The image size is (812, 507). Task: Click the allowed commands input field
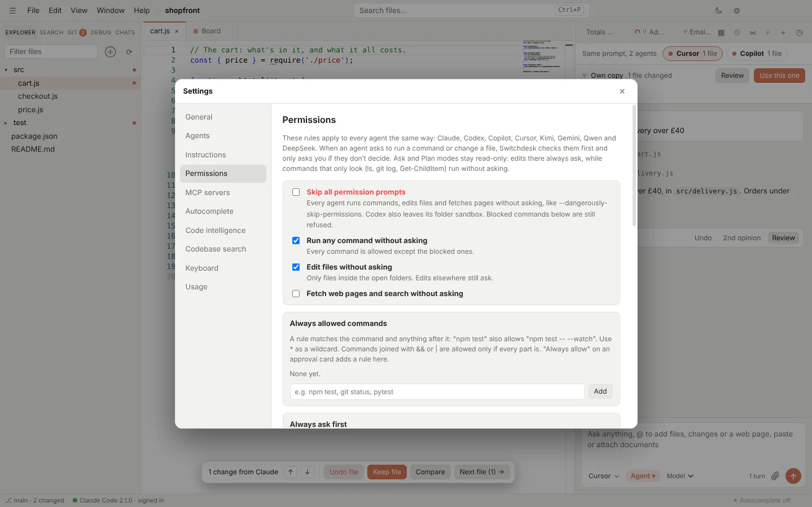pyautogui.click(x=437, y=392)
